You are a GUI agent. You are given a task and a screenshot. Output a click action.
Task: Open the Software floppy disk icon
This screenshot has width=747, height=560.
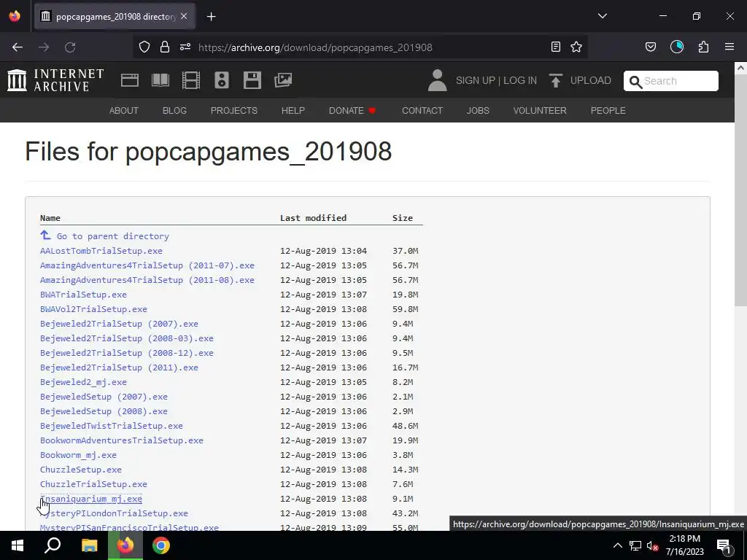pos(252,80)
